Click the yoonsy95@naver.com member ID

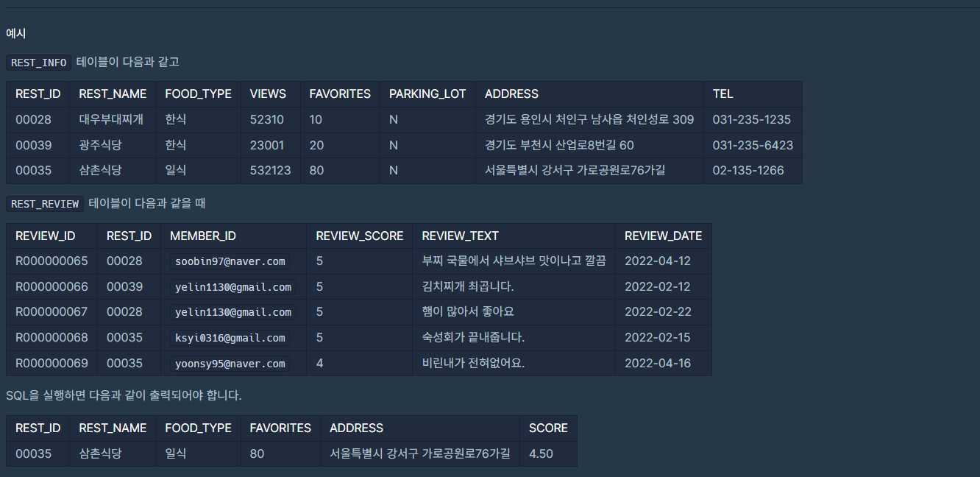(x=230, y=364)
